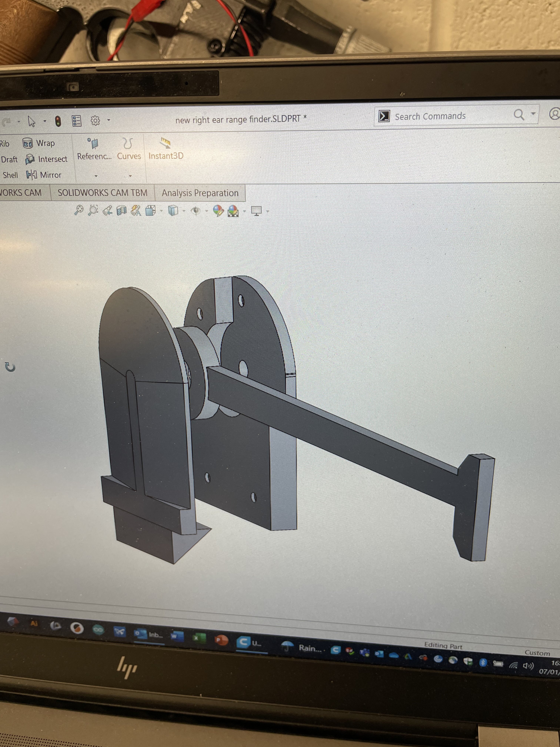Click the Mirror feature icon

pos(32,175)
